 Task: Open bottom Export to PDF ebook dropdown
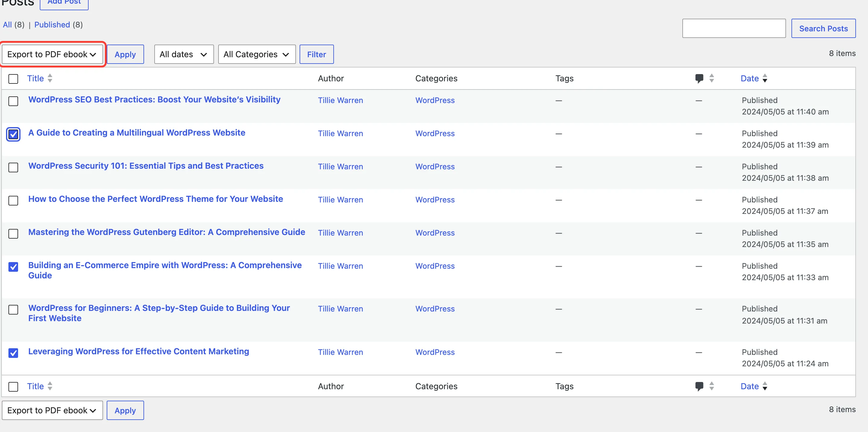pos(52,410)
